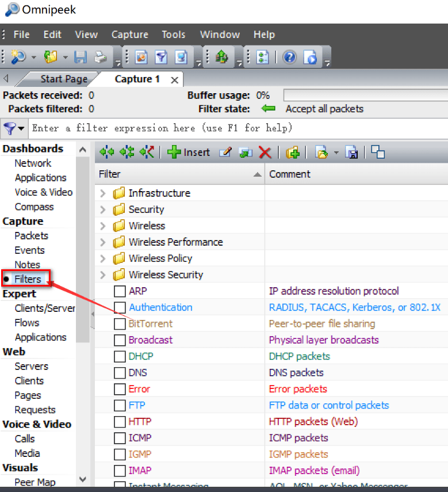
Task: Click the first green accept-matching filter icon
Action: click(106, 152)
